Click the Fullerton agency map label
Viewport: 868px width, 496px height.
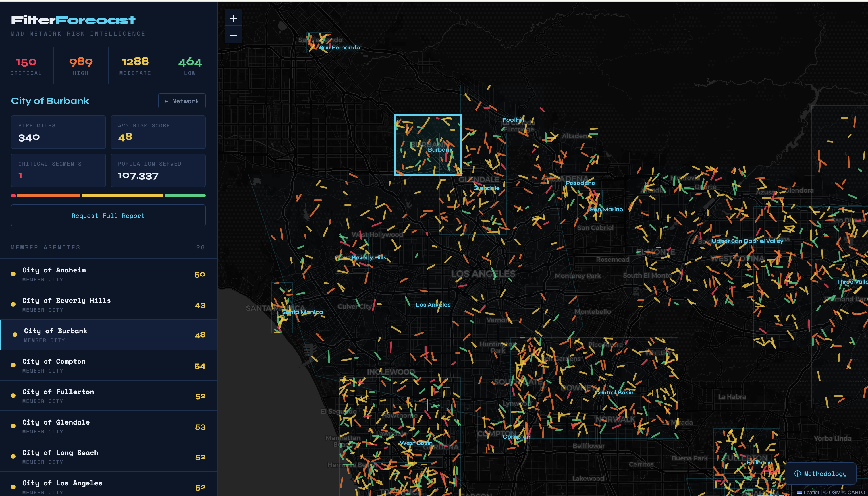[x=759, y=463]
